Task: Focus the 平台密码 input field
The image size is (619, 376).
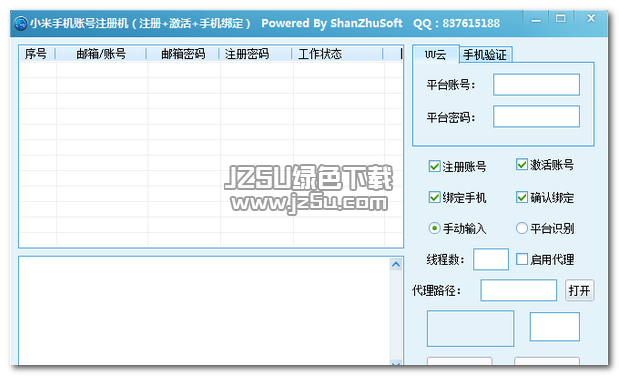Action: point(536,117)
